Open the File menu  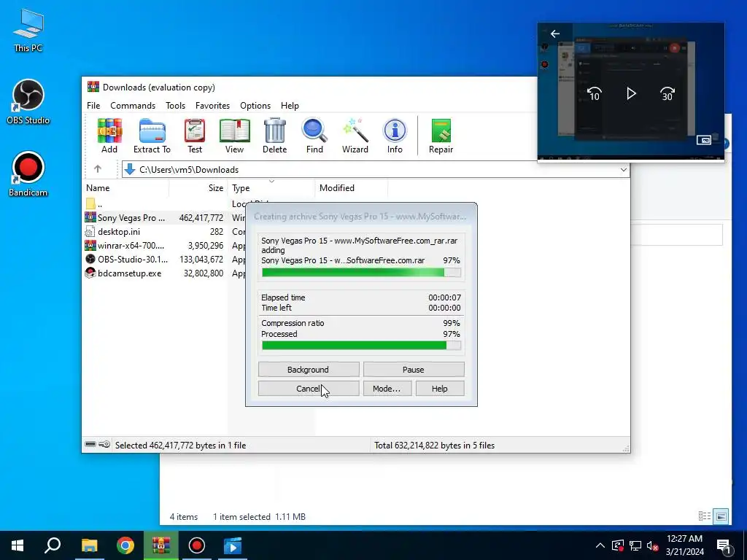93,105
